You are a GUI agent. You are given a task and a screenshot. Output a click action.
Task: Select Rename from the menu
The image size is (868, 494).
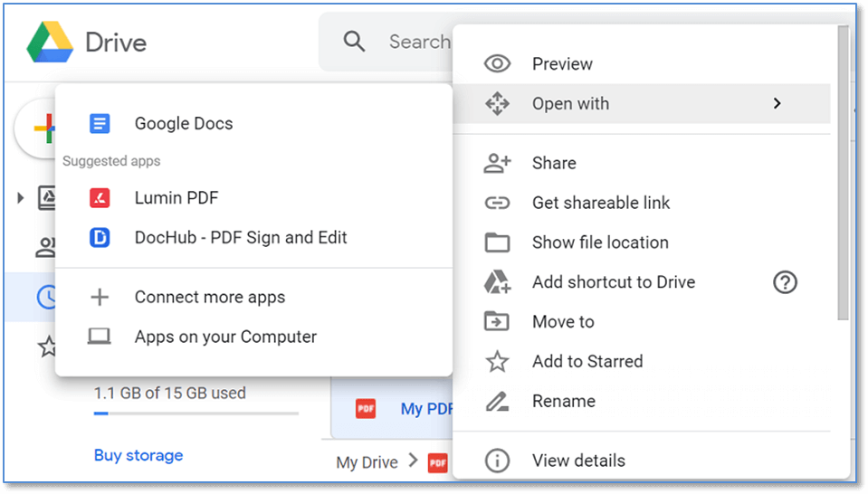coord(641,401)
